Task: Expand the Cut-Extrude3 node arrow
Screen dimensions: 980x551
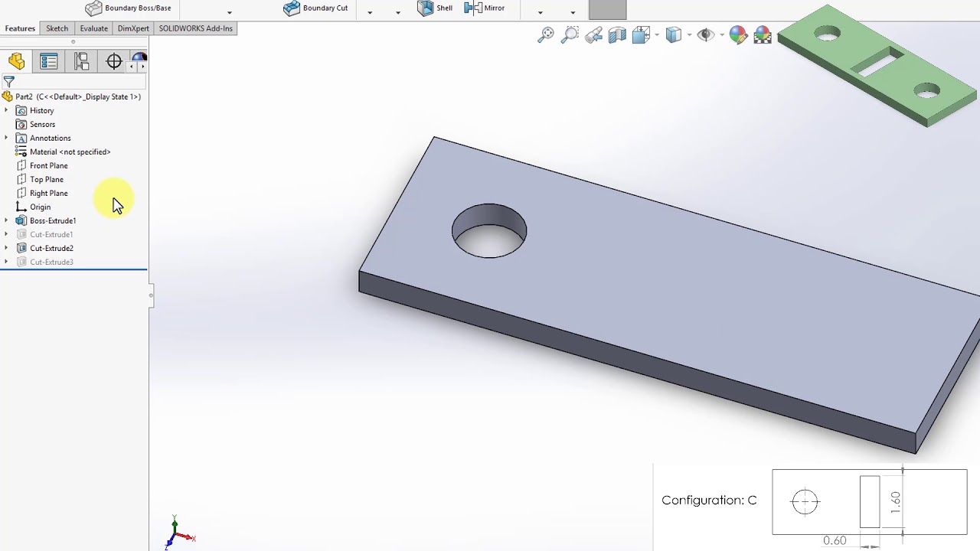Action: coord(6,262)
